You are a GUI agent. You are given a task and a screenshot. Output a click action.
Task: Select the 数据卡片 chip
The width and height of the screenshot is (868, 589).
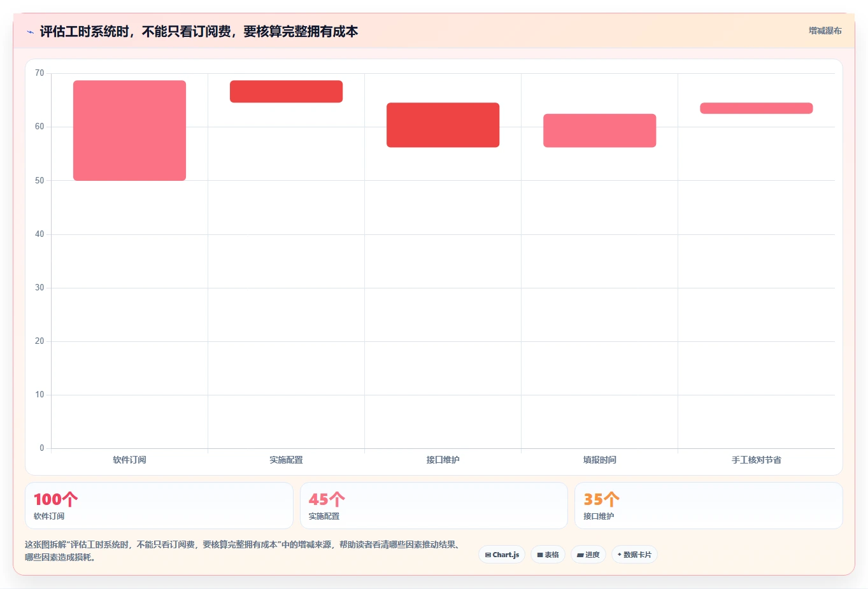(634, 555)
